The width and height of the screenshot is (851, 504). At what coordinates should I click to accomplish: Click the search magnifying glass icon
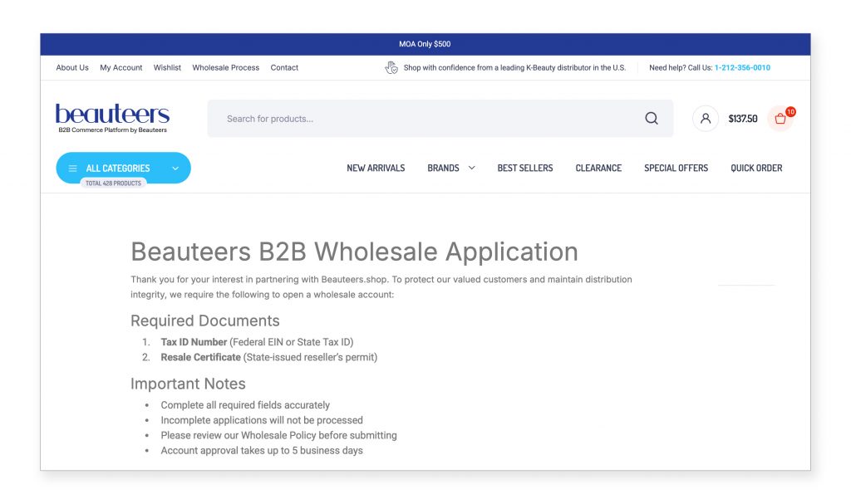(652, 118)
